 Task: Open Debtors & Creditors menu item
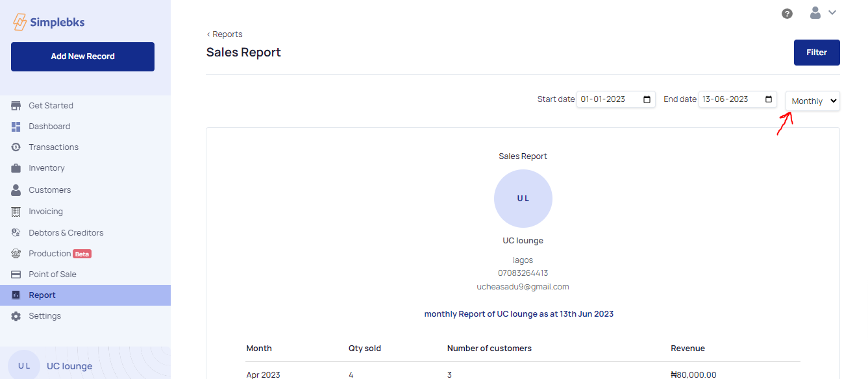(x=66, y=233)
